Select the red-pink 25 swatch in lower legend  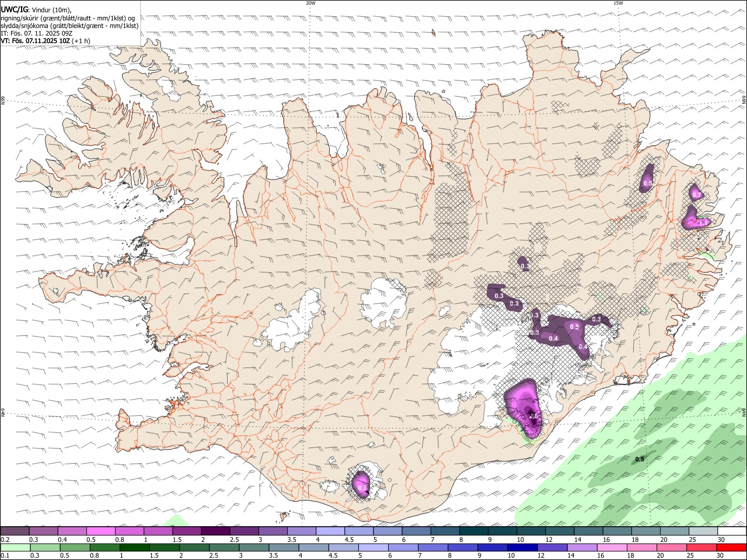tap(701, 548)
